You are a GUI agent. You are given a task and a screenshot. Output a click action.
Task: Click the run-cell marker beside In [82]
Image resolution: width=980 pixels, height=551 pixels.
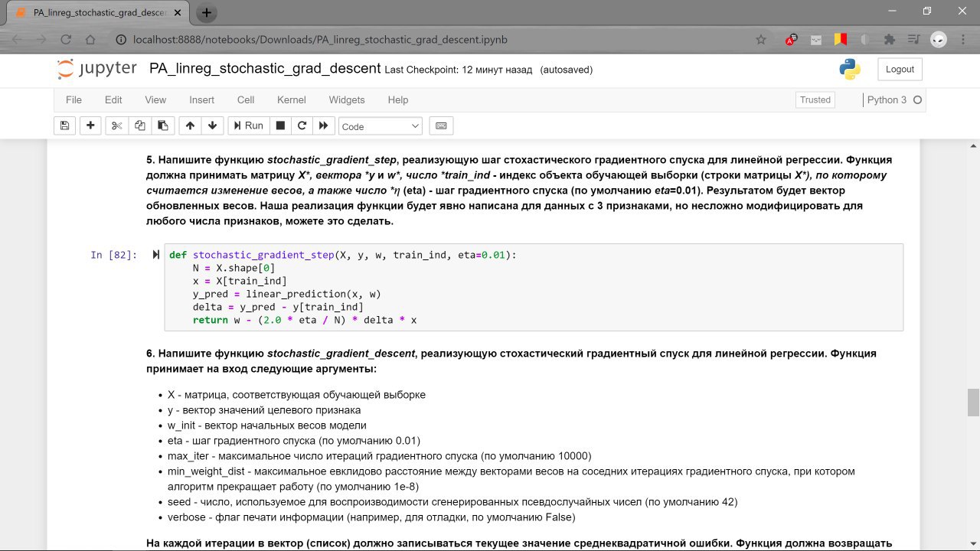pyautogui.click(x=156, y=255)
